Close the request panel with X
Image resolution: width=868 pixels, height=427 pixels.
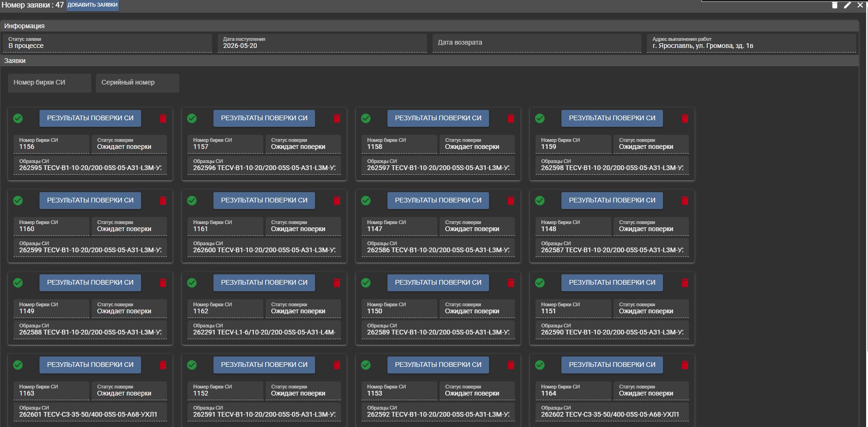(860, 5)
